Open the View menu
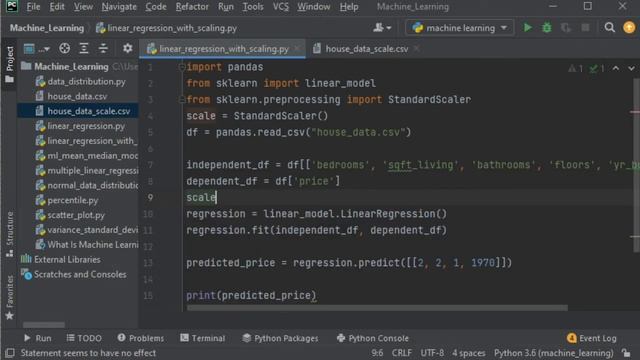The image size is (640, 360). click(83, 7)
